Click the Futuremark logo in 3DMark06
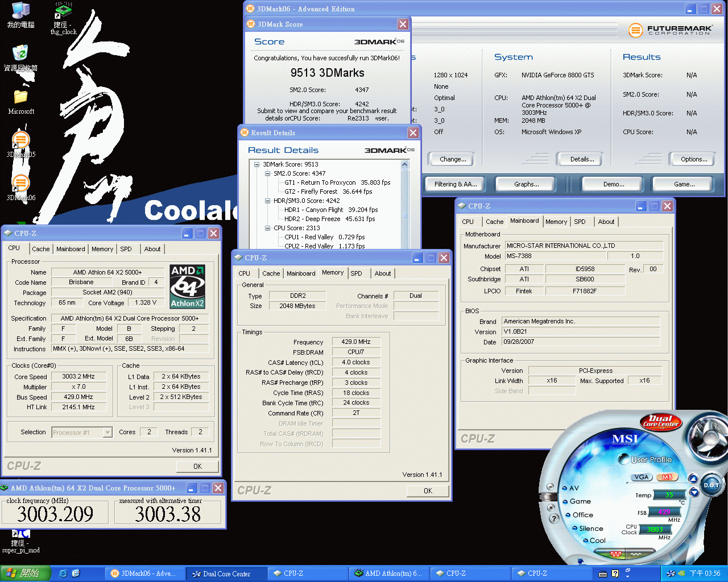Viewport: 728px width, 582px height. pyautogui.click(x=670, y=30)
